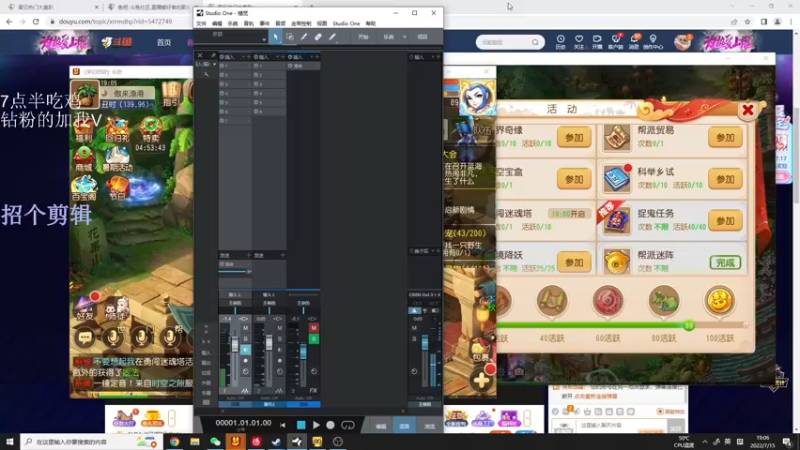
Task: Stop playback with the blue square button
Action: 301,424
